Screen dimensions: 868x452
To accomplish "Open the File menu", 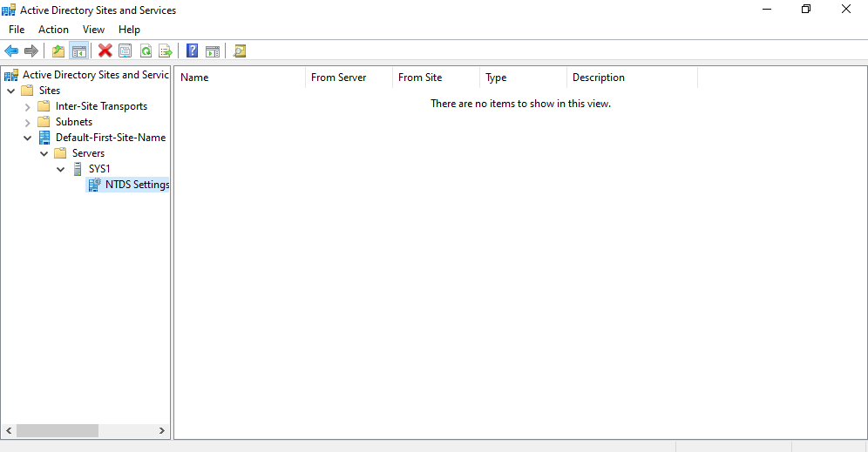I will 17,30.
